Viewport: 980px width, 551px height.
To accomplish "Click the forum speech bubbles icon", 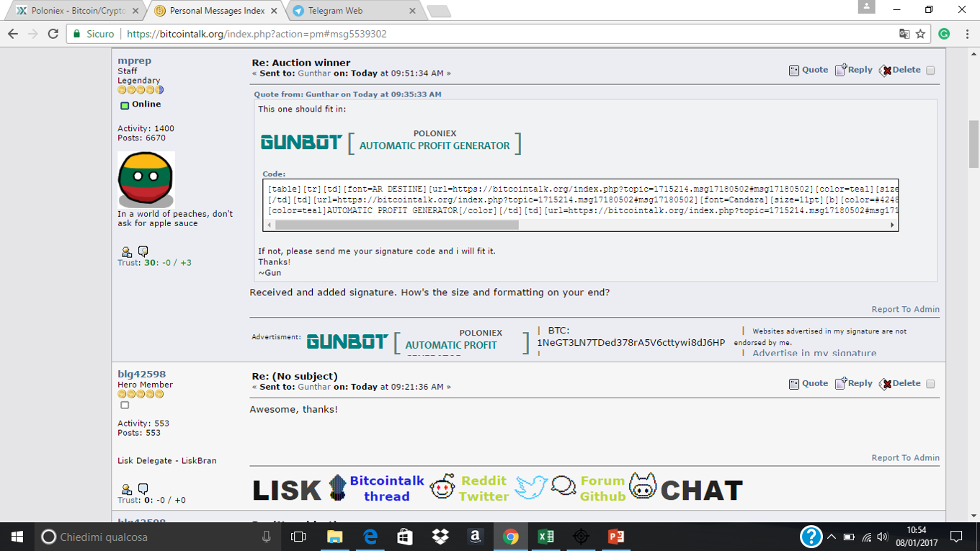I will [x=563, y=486].
